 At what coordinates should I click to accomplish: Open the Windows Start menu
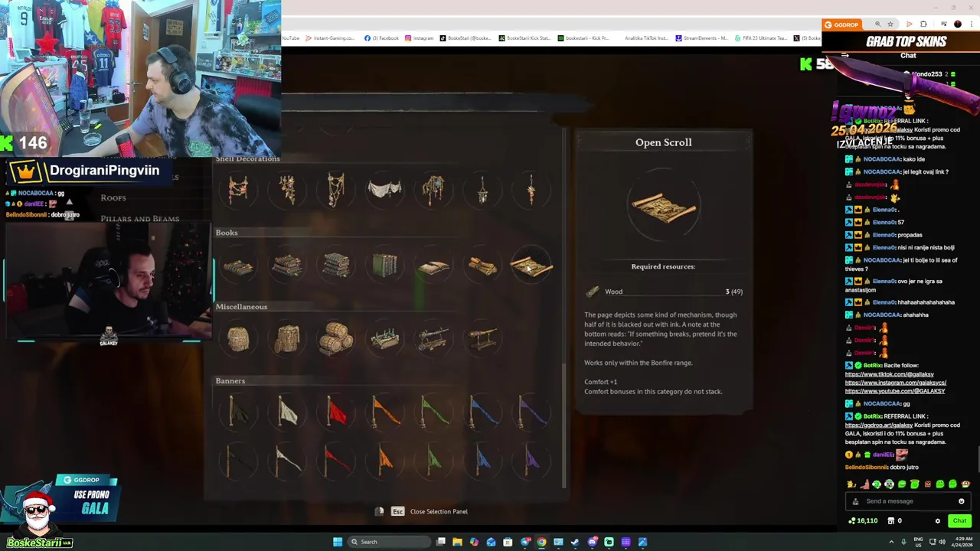(338, 542)
